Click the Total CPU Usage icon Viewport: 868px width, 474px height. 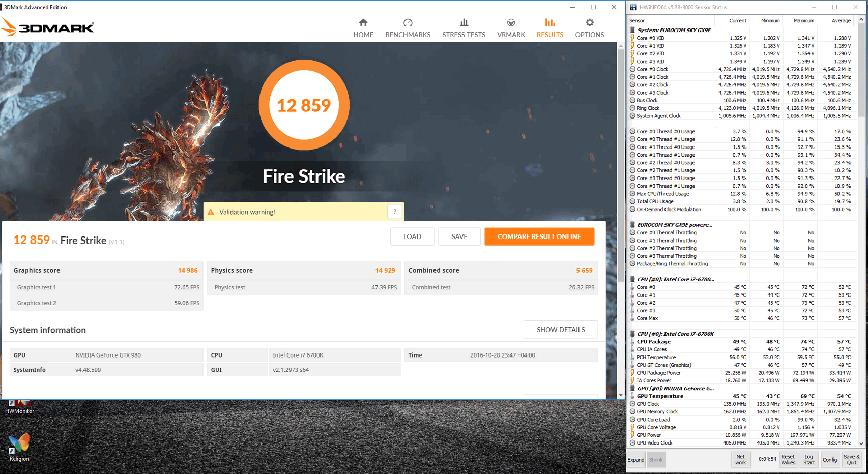(x=632, y=201)
